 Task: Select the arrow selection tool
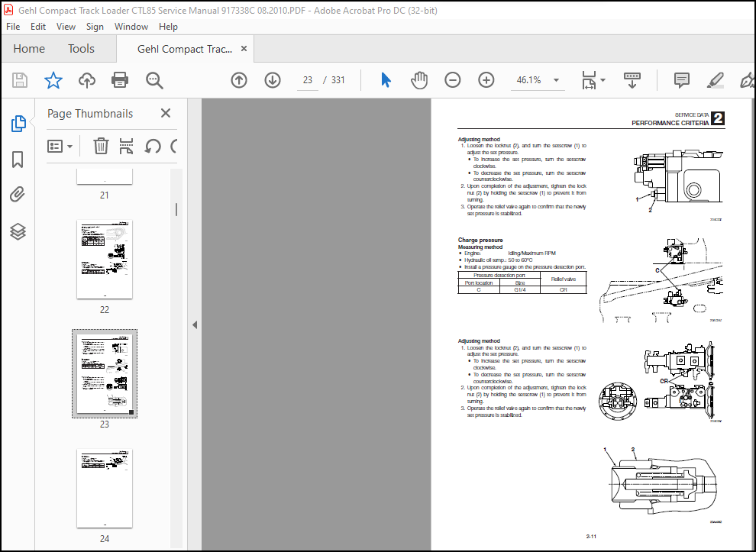(386, 80)
